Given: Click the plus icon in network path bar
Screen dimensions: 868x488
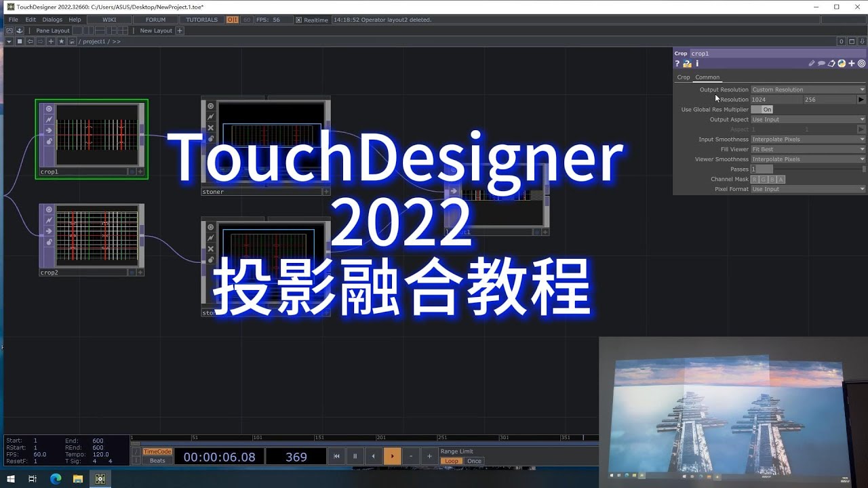Looking at the screenshot, I should (x=51, y=41).
